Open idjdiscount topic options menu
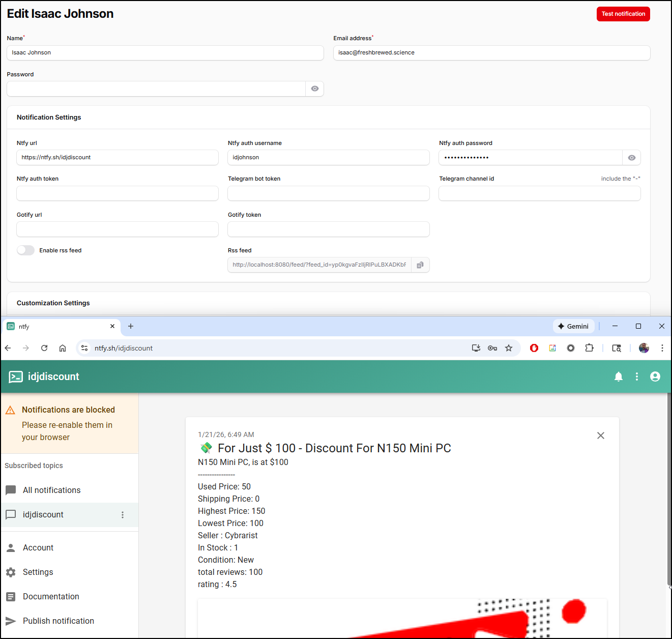672x639 pixels. point(123,515)
